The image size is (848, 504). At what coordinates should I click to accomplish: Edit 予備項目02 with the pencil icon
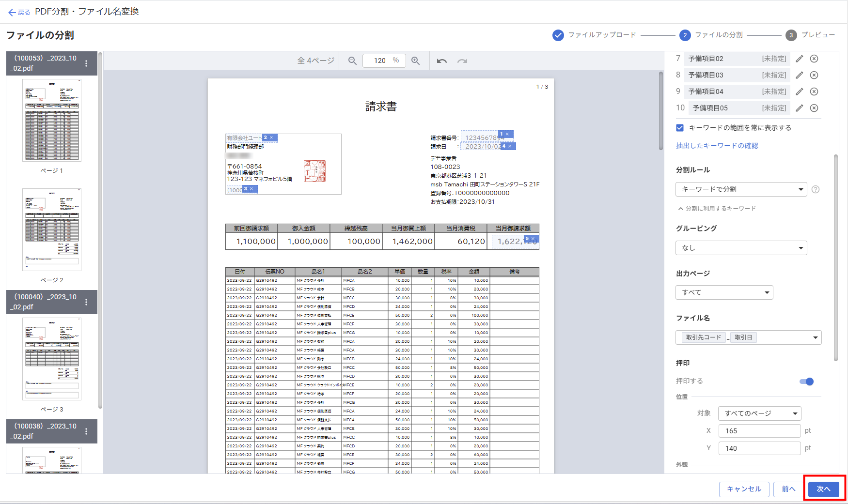point(800,59)
